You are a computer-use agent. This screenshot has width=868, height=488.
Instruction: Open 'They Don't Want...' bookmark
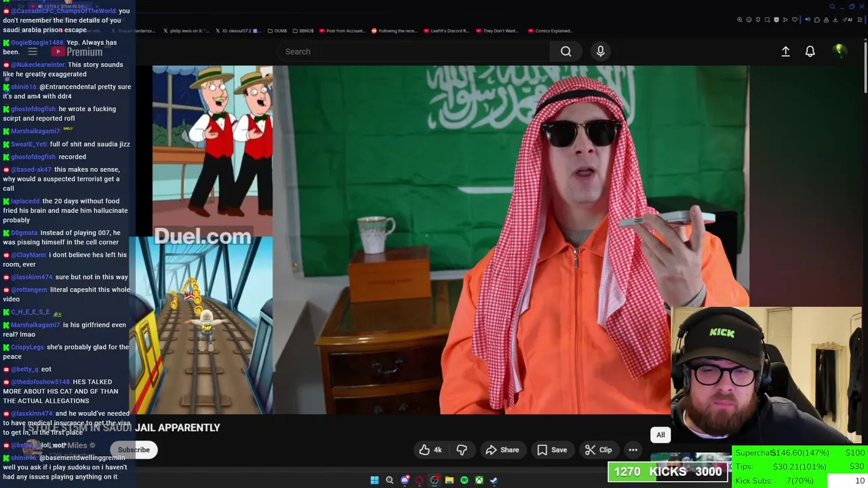click(x=497, y=30)
